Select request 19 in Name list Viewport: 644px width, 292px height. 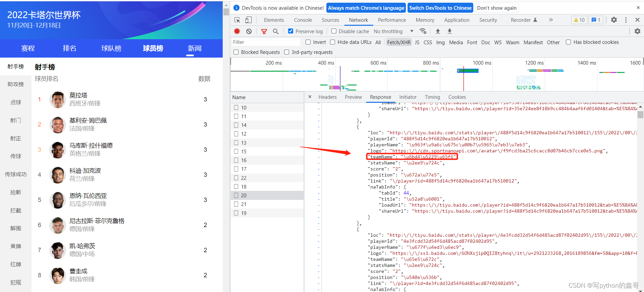click(x=267, y=213)
